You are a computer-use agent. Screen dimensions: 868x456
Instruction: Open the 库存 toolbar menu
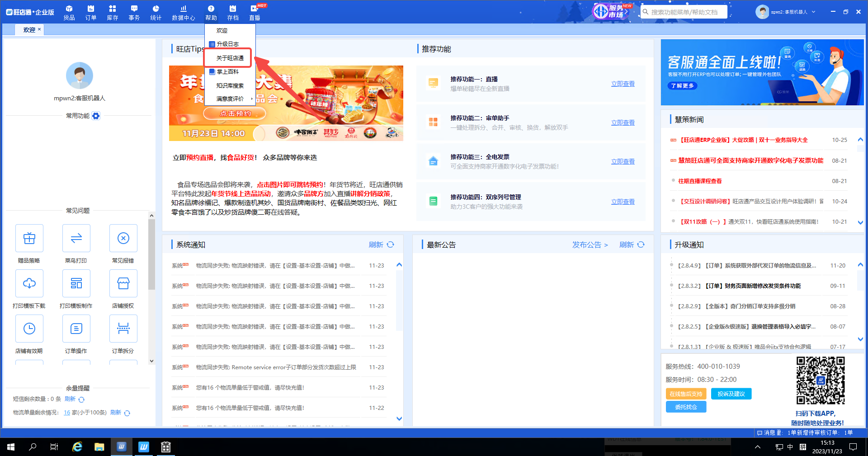pos(112,13)
